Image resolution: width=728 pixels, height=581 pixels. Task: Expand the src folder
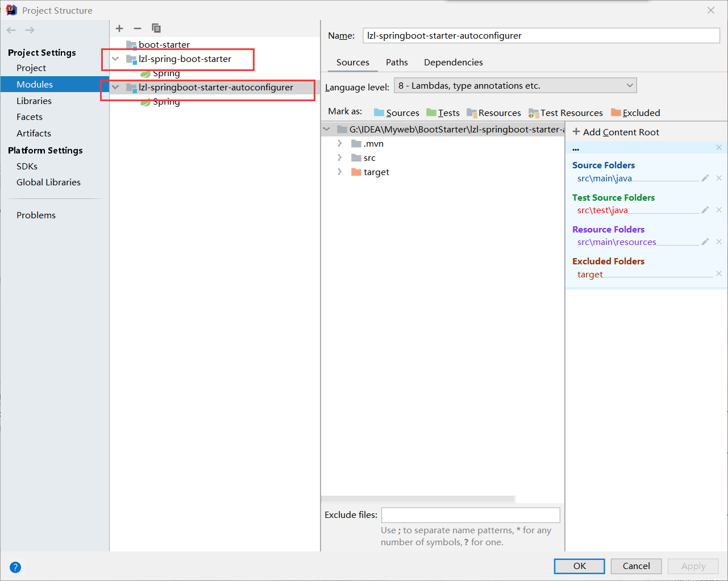(340, 157)
